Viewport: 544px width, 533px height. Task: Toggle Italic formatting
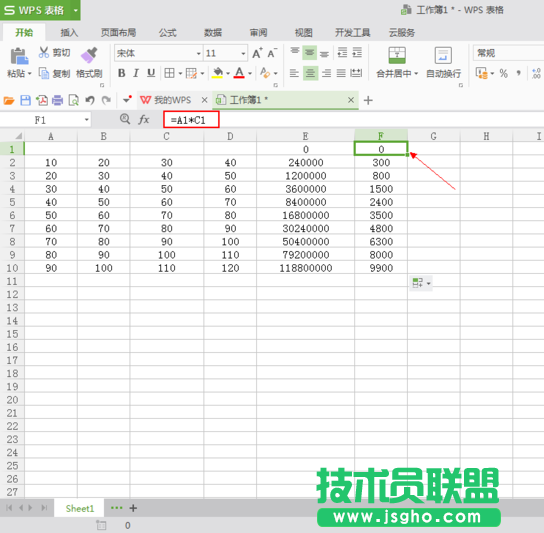click(x=136, y=73)
